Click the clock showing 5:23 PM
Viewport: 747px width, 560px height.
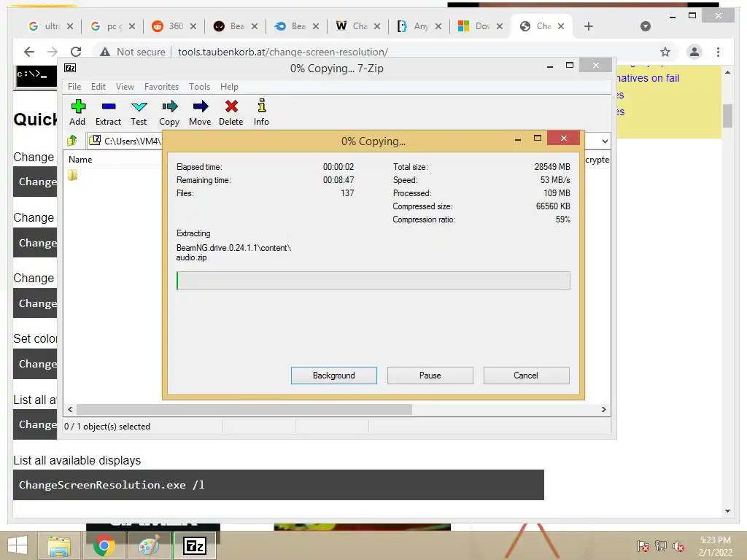point(715,540)
